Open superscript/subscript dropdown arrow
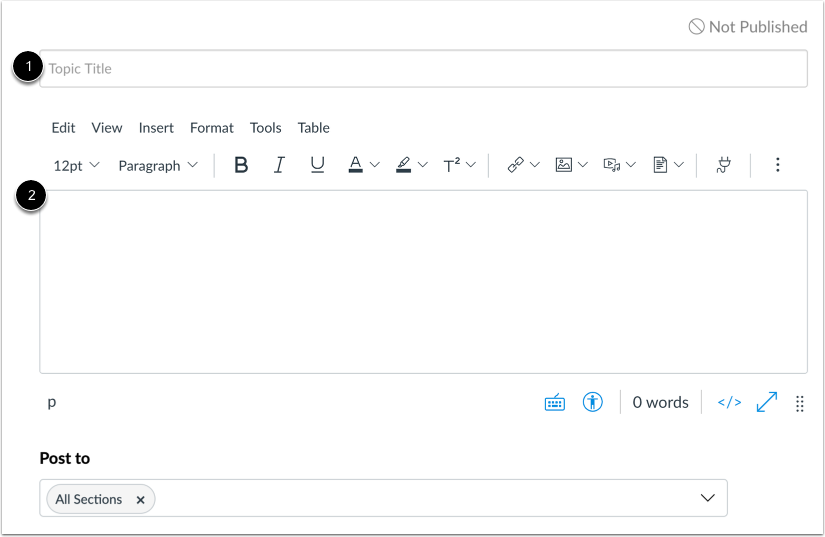The image size is (825, 537). click(x=471, y=165)
